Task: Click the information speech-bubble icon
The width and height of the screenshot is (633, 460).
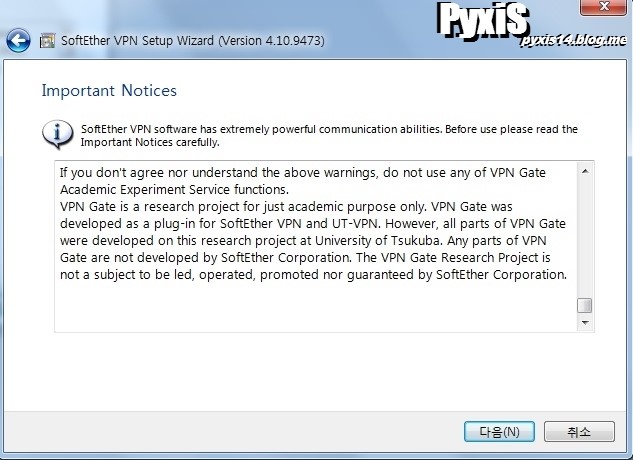Action: [x=57, y=134]
